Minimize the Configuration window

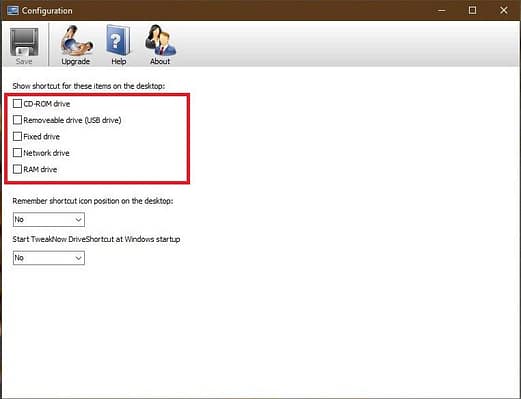point(442,10)
